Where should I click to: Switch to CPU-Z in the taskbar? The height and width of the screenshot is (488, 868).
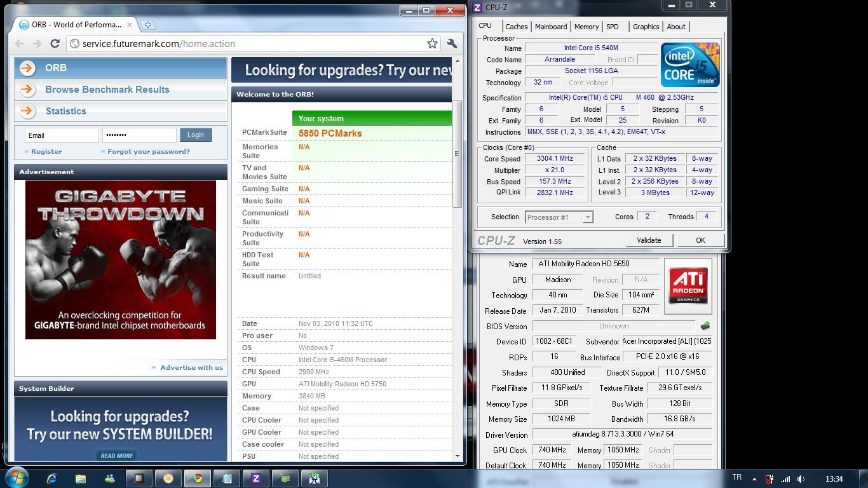click(256, 478)
